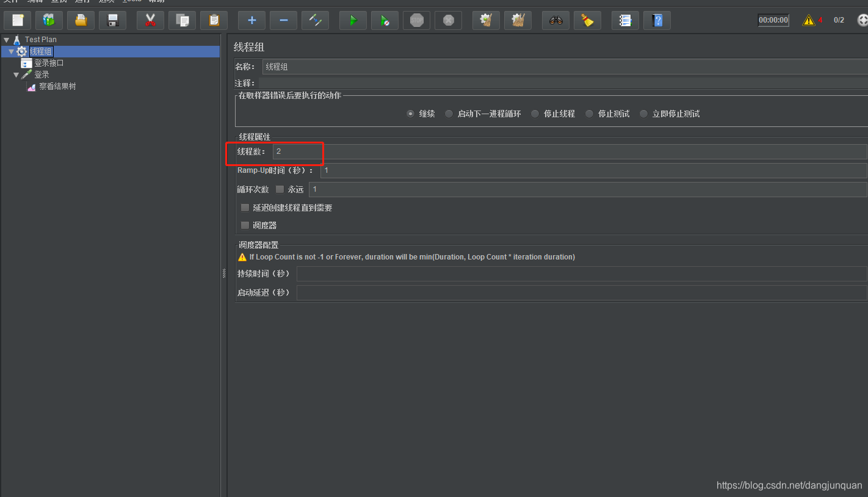
Task: Click the 00:00:00 elapsed timer
Action: click(x=773, y=20)
